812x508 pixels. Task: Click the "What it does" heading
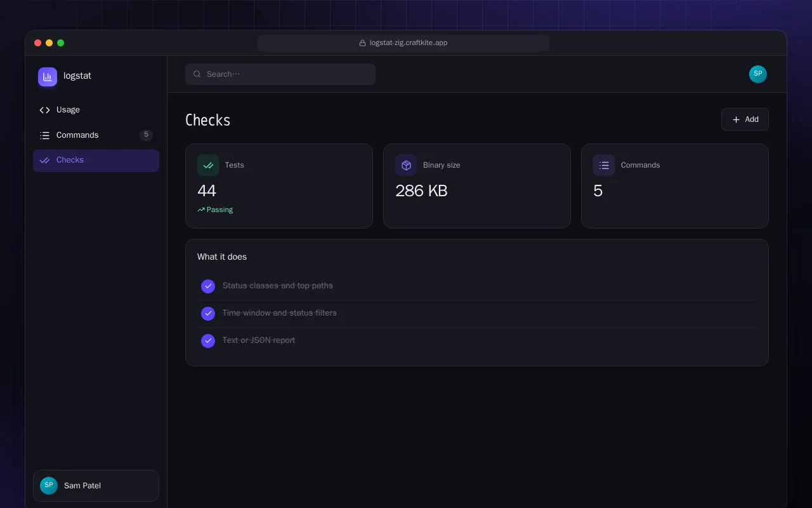click(x=222, y=257)
